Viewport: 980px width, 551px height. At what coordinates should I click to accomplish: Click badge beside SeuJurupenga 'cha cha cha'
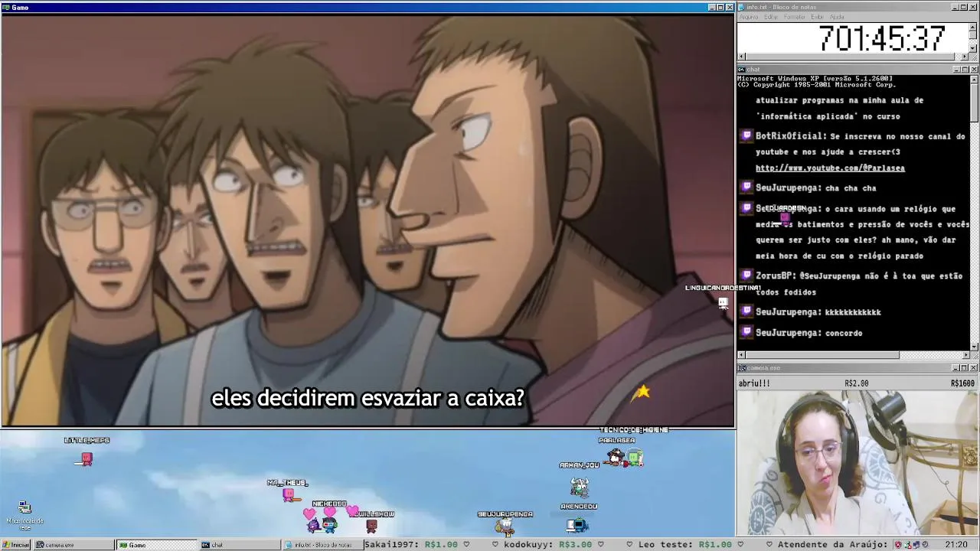pyautogui.click(x=746, y=187)
